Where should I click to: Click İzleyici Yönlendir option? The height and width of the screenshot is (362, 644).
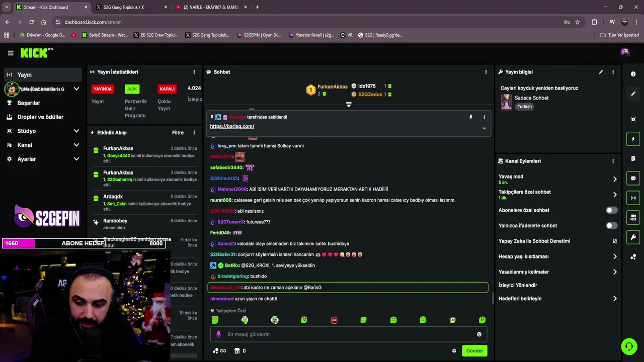[x=518, y=285]
